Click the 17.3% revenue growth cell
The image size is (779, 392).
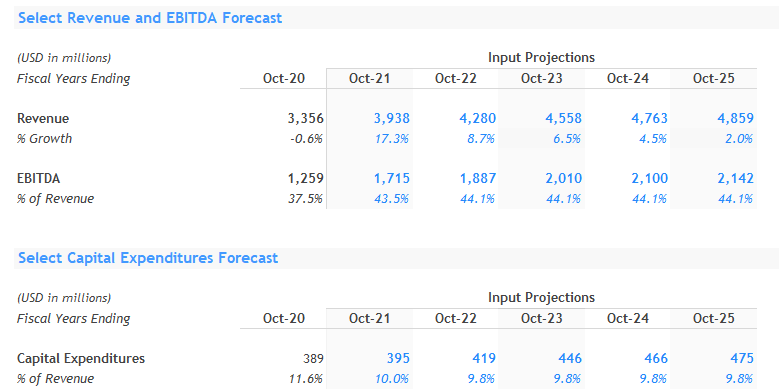(391, 139)
